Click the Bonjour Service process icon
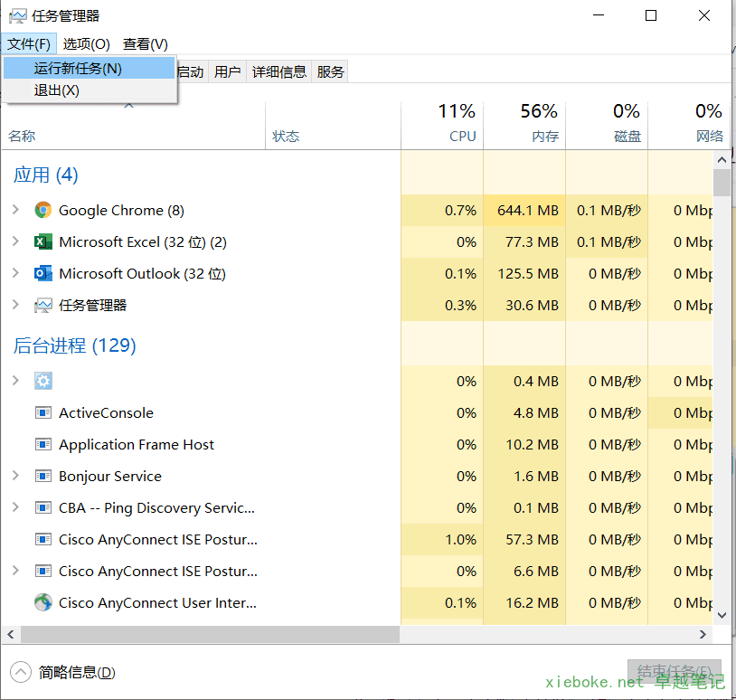Viewport: 736px width, 700px height. pyautogui.click(x=42, y=476)
